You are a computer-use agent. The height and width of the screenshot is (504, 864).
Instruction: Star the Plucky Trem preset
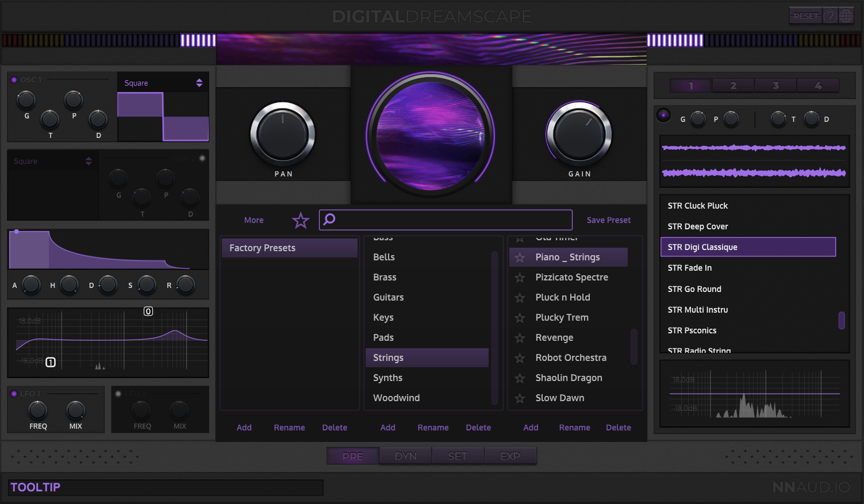(x=520, y=318)
